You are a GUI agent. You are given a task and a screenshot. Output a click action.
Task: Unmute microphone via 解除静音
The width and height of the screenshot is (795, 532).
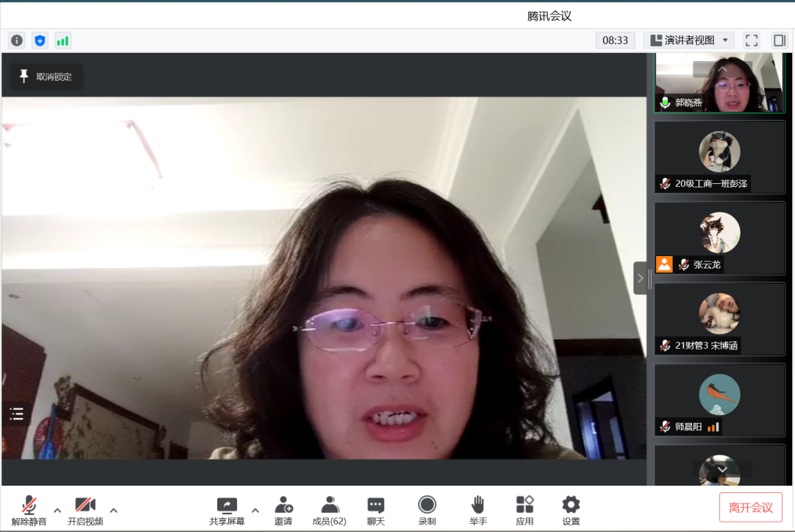[29, 510]
